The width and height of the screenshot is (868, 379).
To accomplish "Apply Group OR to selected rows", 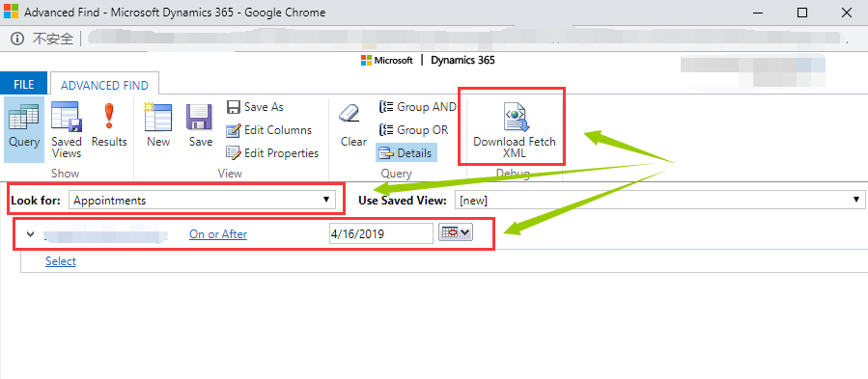I will (x=413, y=130).
